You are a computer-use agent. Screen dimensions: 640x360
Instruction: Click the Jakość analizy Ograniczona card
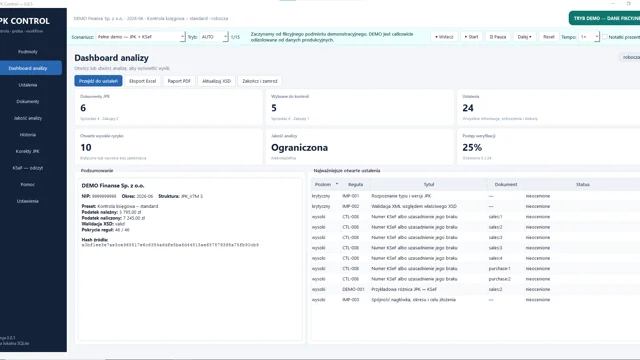(x=360, y=147)
